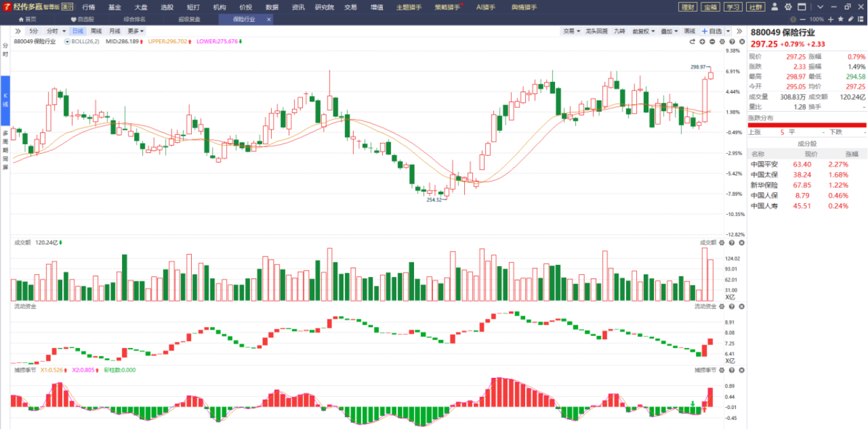The width and height of the screenshot is (868, 430).
Task: Close the 捕捞季节 indicator panel
Action: [x=741, y=370]
